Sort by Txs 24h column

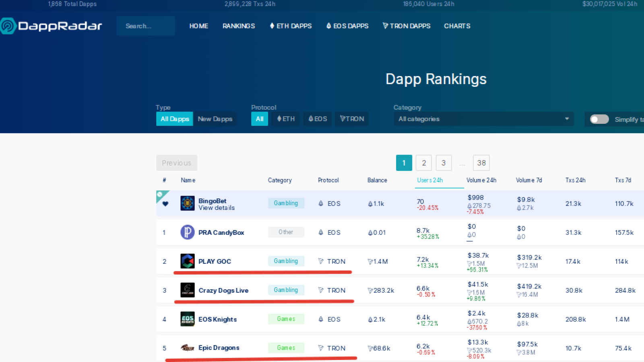click(x=576, y=180)
